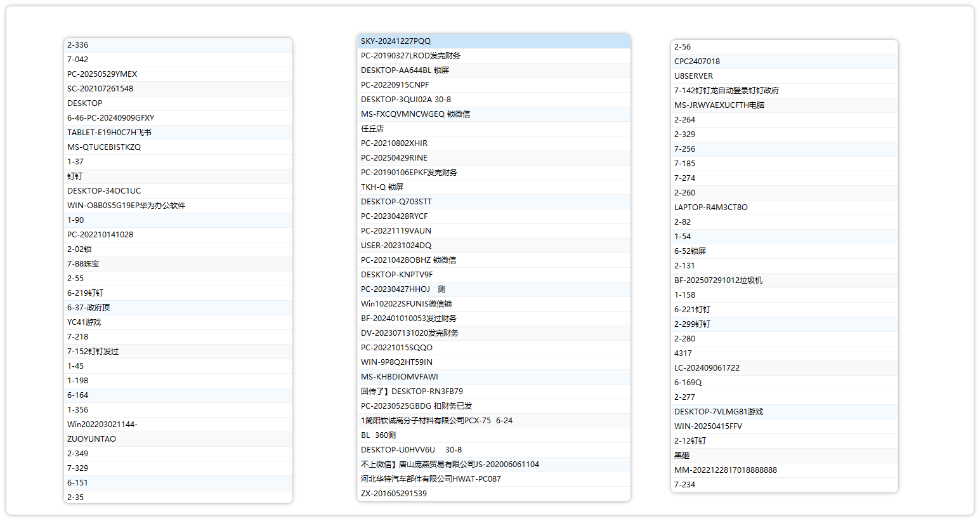Select the BL 360测 row
Image resolution: width=980 pixels, height=521 pixels.
(x=378, y=435)
